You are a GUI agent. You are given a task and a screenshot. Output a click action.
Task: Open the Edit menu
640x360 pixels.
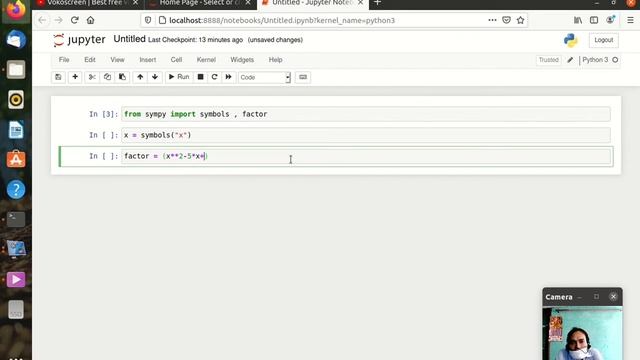click(90, 60)
